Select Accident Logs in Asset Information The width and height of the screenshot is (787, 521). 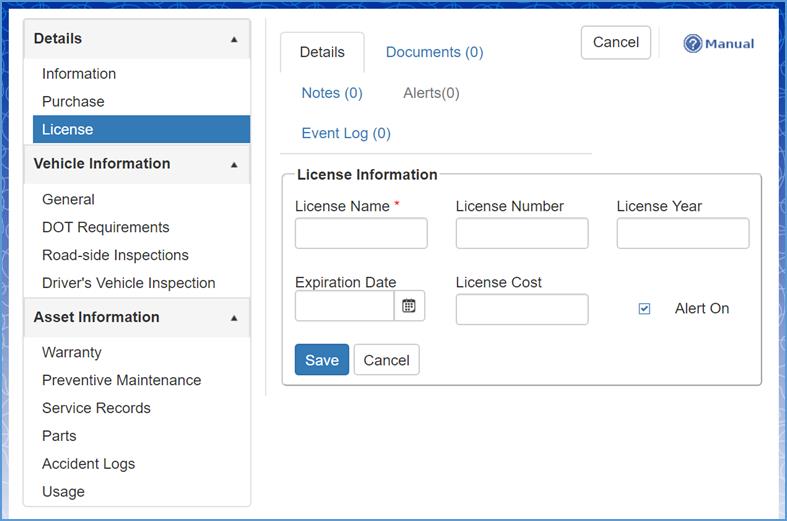(x=88, y=464)
